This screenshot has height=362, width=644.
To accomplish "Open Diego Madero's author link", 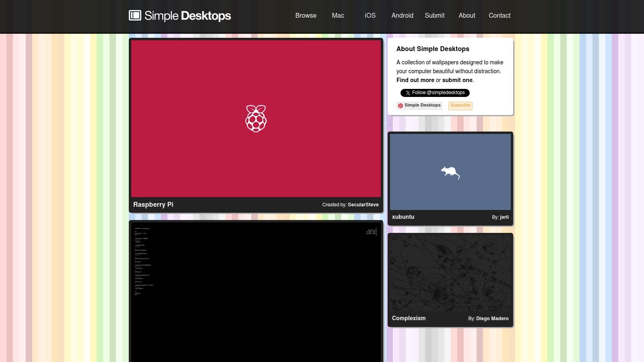I will click(492, 319).
